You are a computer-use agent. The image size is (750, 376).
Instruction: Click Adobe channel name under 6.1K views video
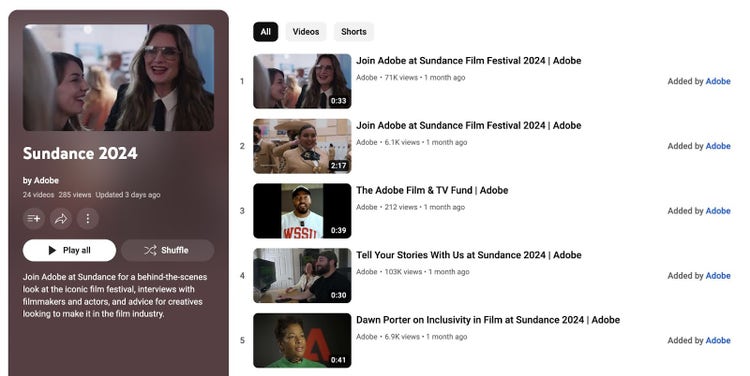366,143
